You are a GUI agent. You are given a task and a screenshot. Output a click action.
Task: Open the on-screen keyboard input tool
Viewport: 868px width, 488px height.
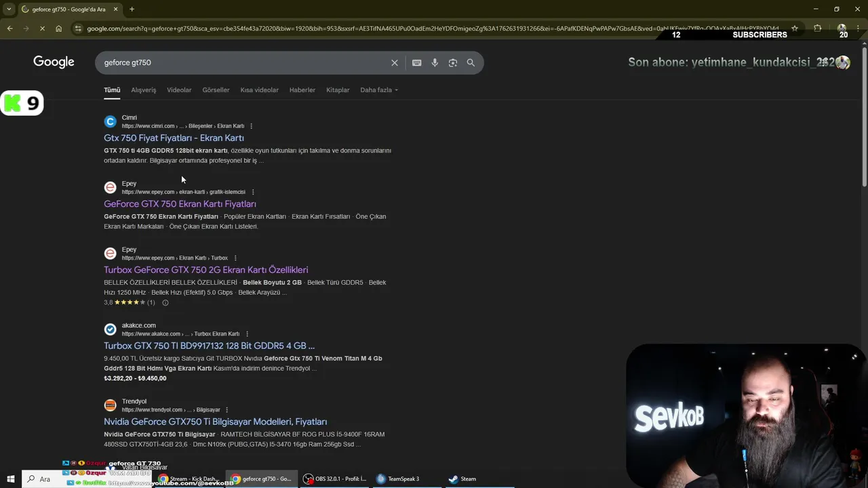pos(416,62)
